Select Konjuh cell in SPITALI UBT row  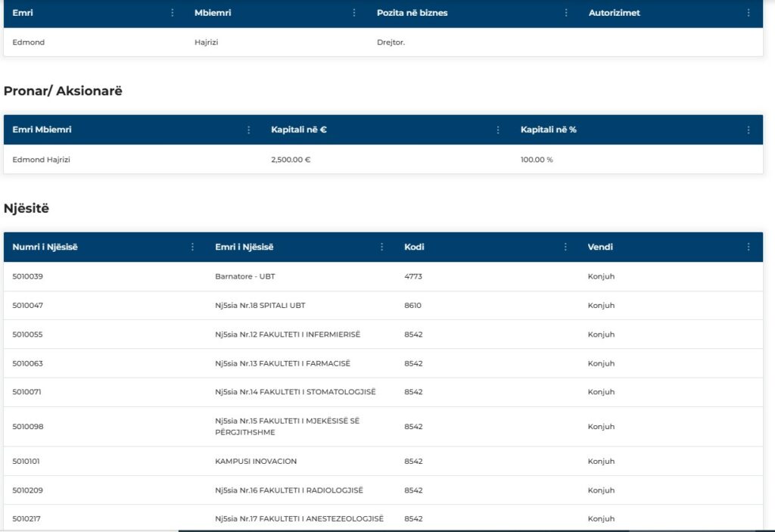tap(601, 306)
